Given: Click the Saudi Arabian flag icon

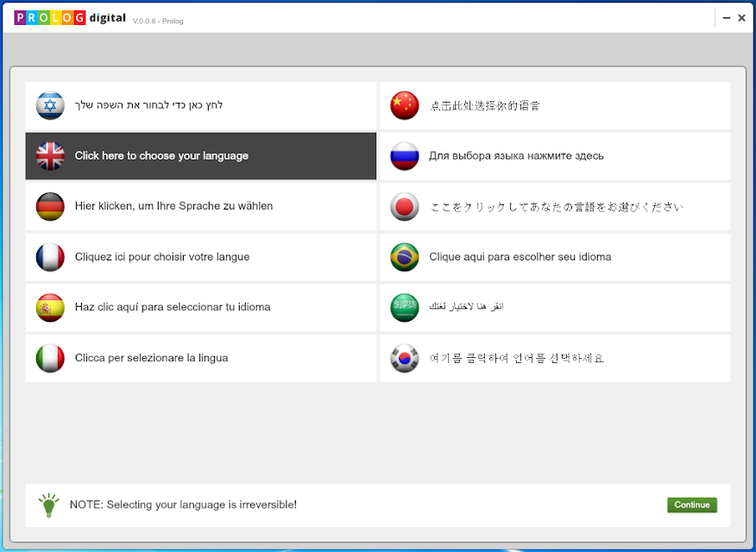Looking at the screenshot, I should pos(405,308).
